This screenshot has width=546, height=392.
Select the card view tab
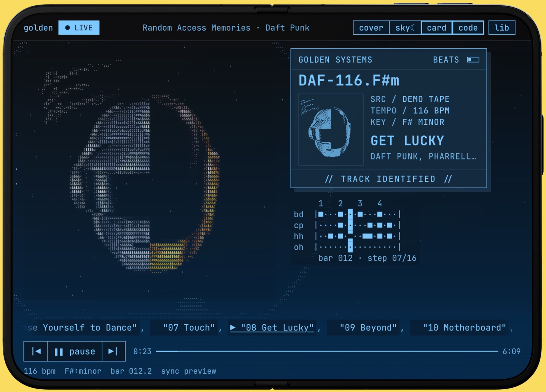[x=437, y=28]
